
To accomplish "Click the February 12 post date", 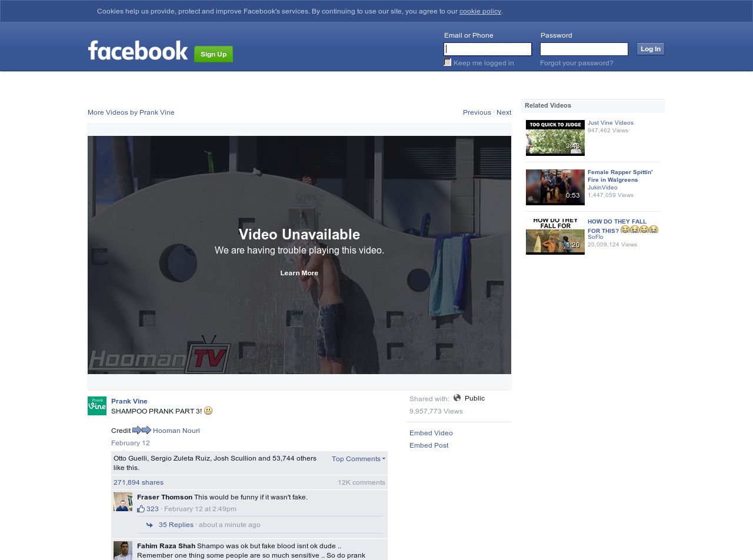I will [x=131, y=443].
